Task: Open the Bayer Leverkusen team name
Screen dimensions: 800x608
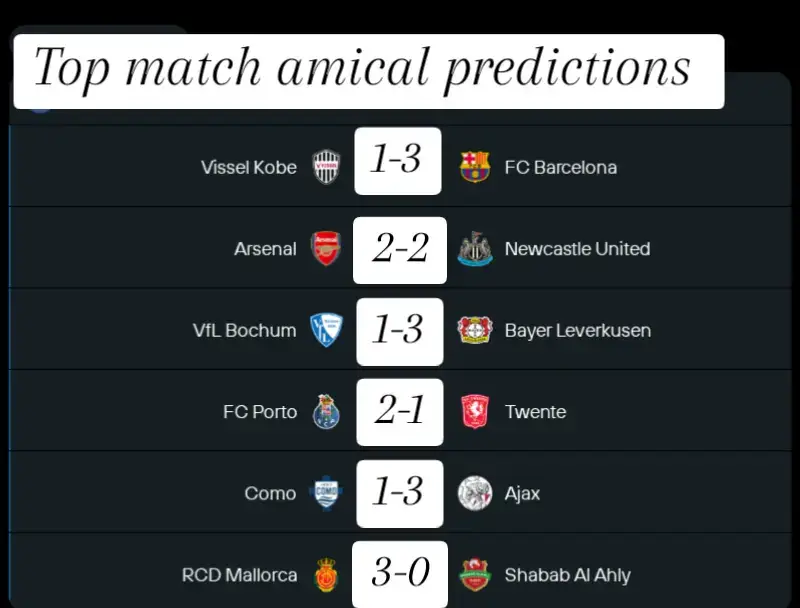Action: point(578,331)
